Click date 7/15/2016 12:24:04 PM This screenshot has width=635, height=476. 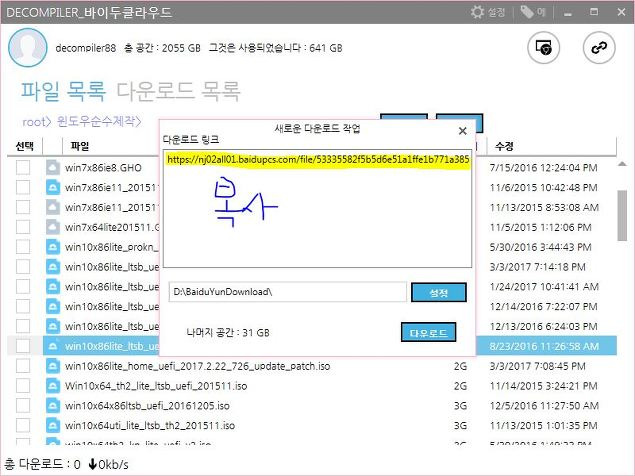(543, 167)
